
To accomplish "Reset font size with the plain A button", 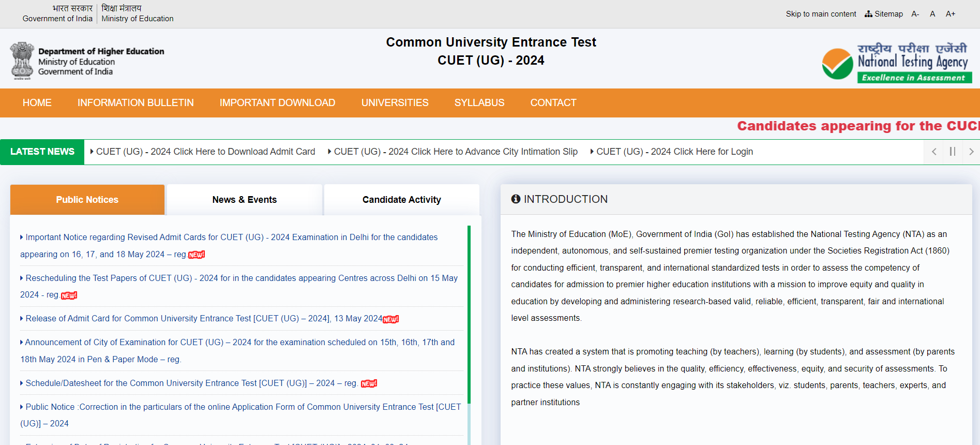I will tap(932, 14).
